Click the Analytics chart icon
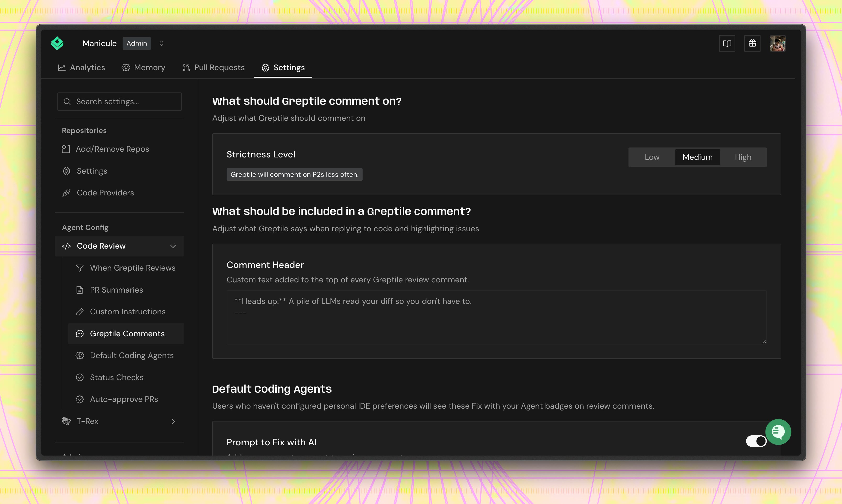Viewport: 842px width, 504px height. [x=62, y=68]
